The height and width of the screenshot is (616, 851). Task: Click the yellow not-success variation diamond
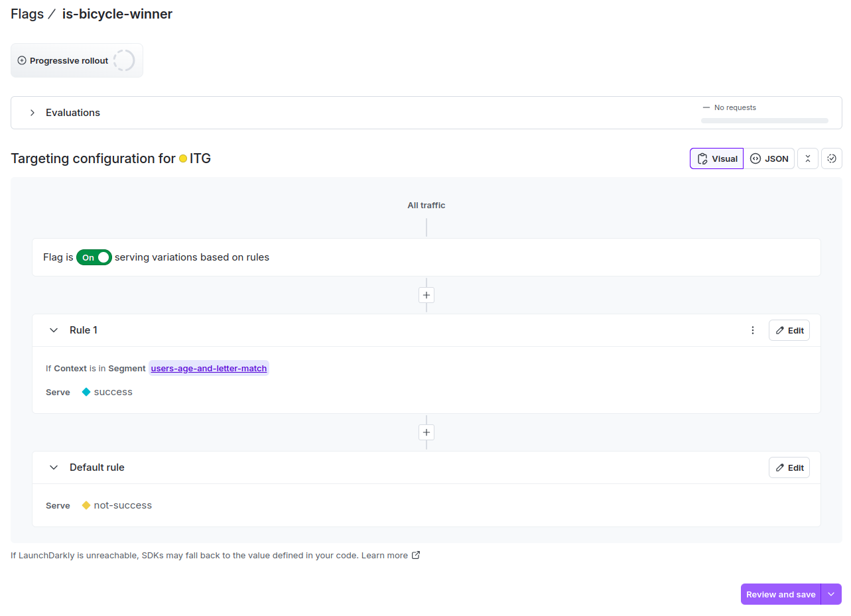pos(86,505)
